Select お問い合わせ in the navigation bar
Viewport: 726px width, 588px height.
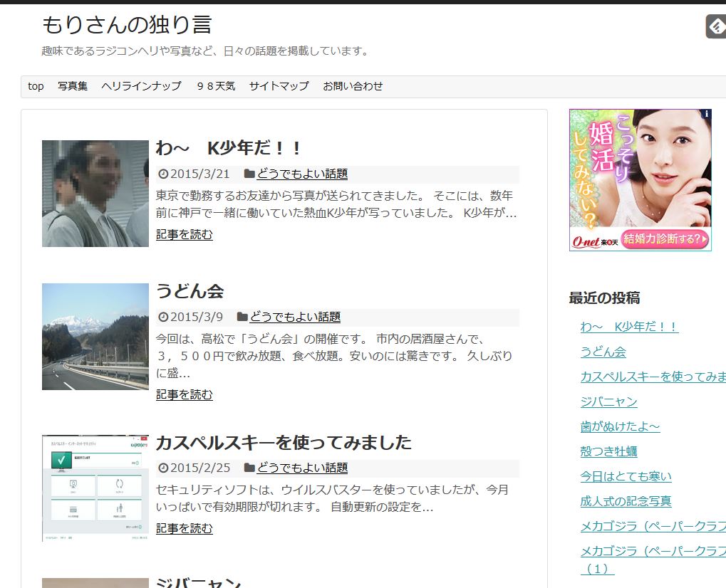[353, 86]
